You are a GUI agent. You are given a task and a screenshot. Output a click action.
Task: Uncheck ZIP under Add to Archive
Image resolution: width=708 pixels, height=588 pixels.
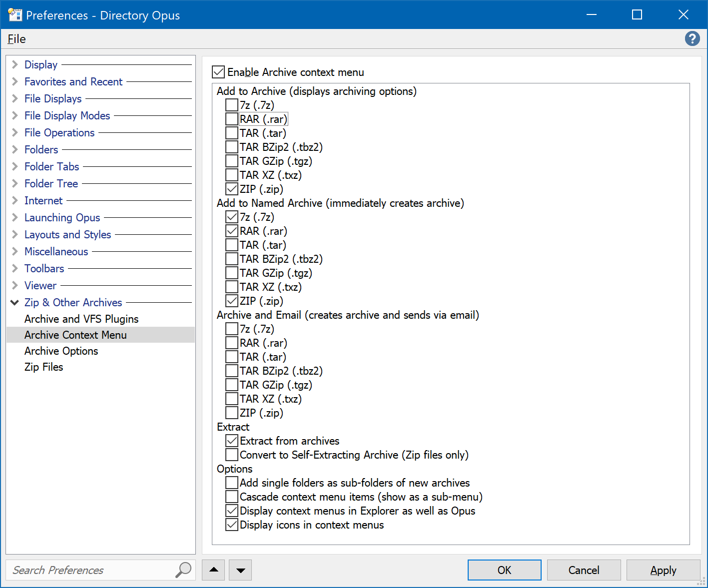tap(231, 189)
